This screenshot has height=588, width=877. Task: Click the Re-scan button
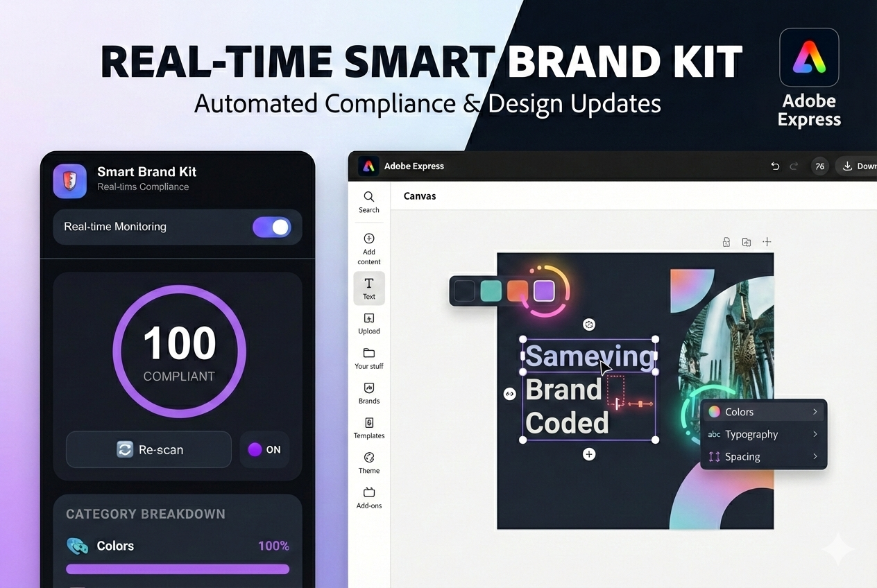coord(148,449)
